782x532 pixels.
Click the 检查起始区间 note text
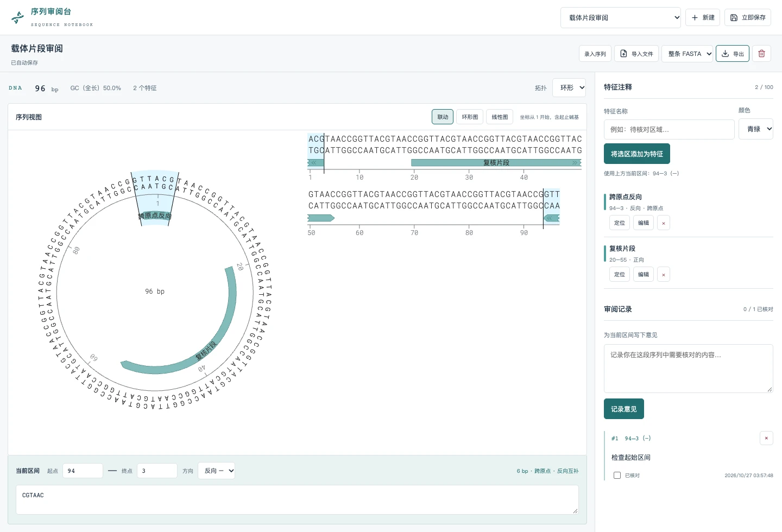pos(631,457)
